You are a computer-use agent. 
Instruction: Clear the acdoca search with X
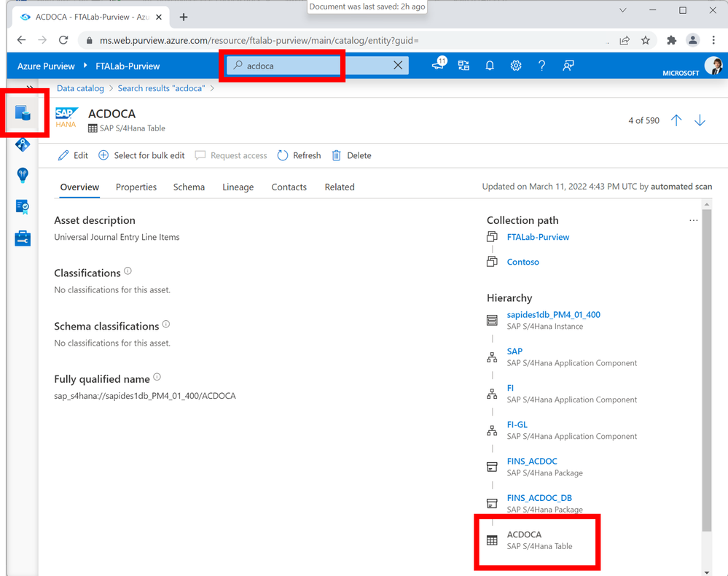pyautogui.click(x=398, y=66)
